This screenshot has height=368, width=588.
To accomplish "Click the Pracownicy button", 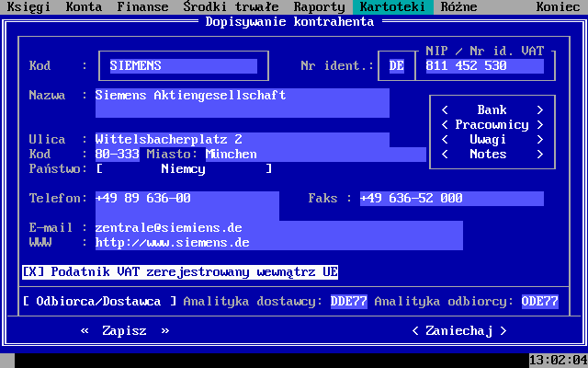I will [x=492, y=125].
